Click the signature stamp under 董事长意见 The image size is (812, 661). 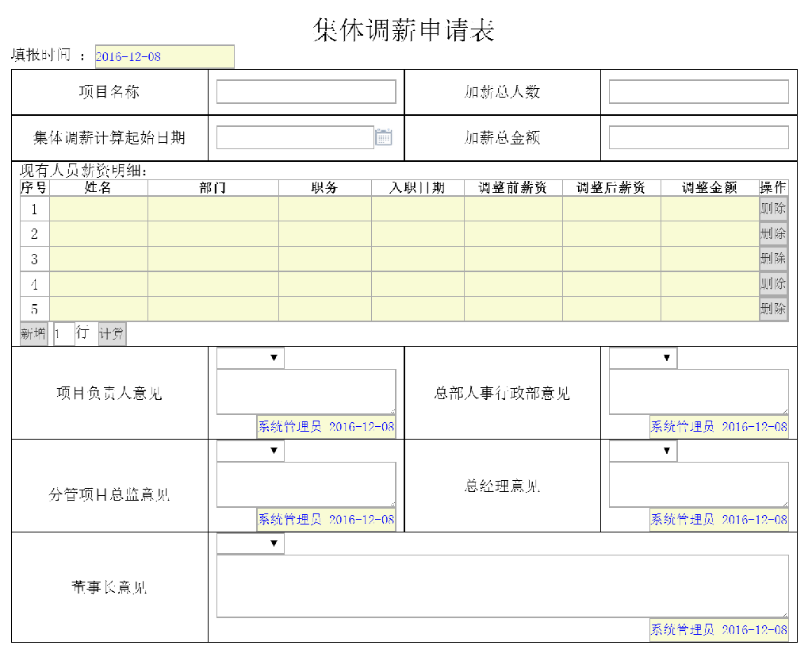tap(718, 630)
